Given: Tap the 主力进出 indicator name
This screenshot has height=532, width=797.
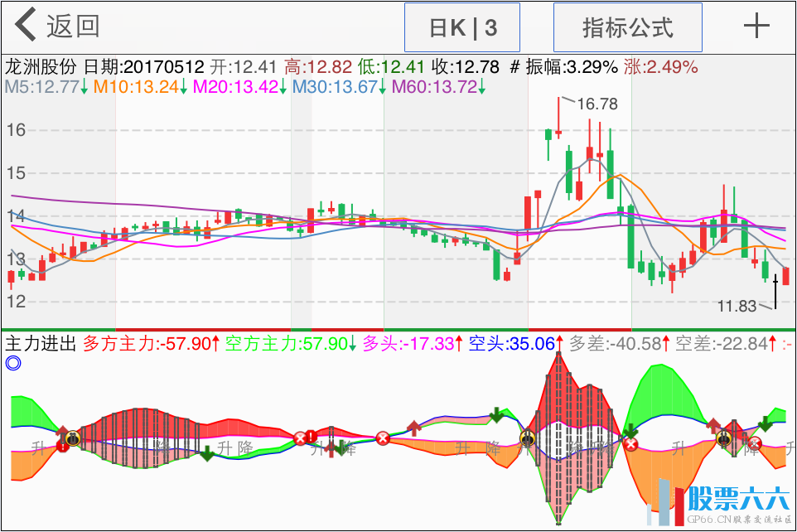Looking at the screenshot, I should [41, 343].
